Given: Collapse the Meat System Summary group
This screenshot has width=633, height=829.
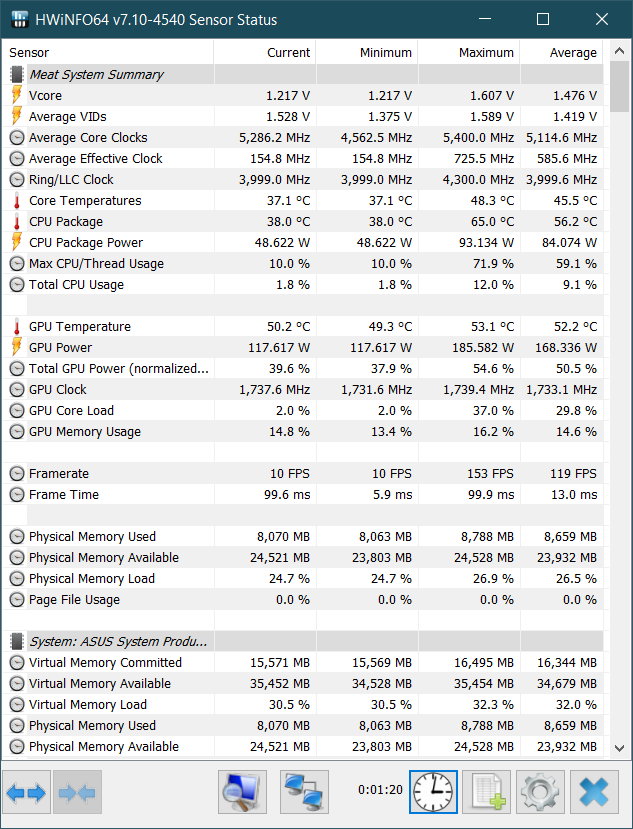Looking at the screenshot, I should pyautogui.click(x=17, y=75).
